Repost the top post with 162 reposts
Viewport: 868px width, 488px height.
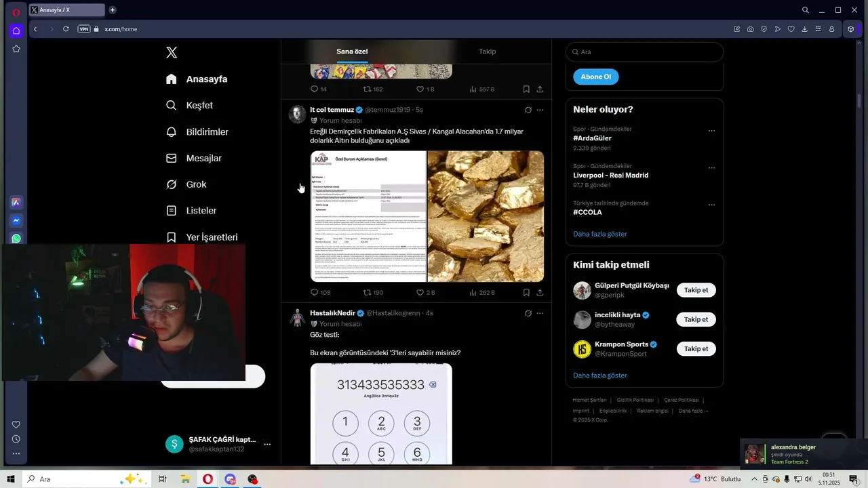373,89
